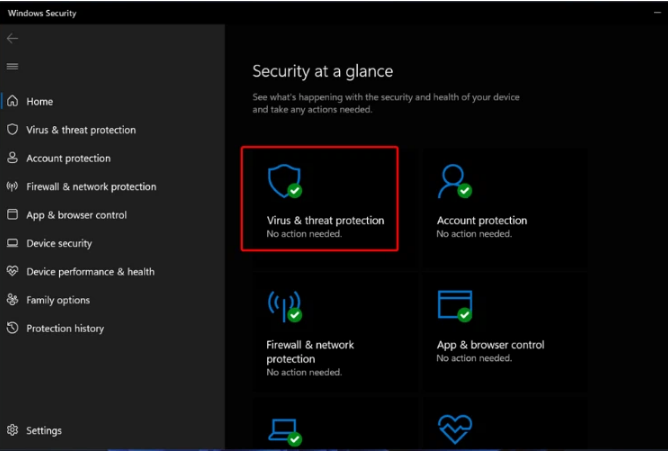668x451 pixels.
Task: Open Device performance & health in the sidebar
Action: click(x=90, y=272)
